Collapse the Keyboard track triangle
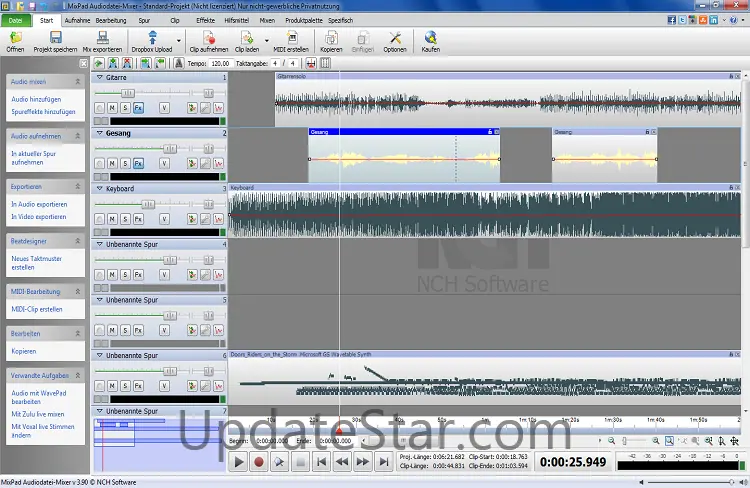The height and width of the screenshot is (488, 750). point(99,189)
